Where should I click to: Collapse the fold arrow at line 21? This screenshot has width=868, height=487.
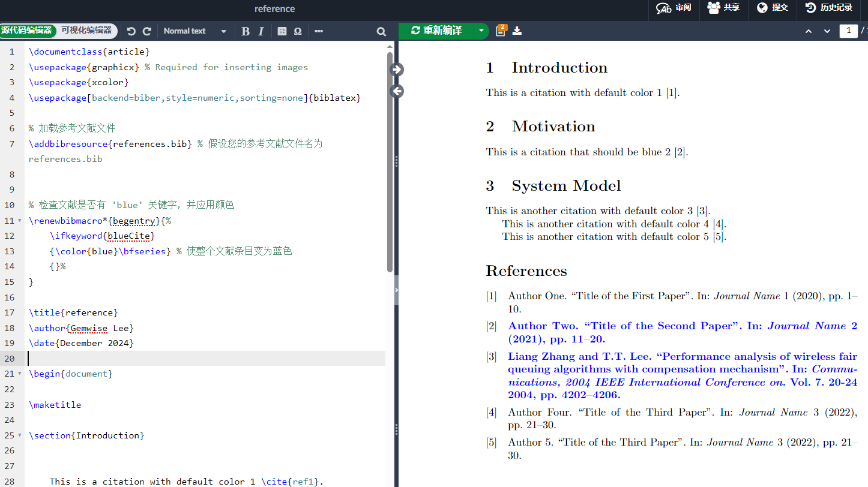(20, 374)
